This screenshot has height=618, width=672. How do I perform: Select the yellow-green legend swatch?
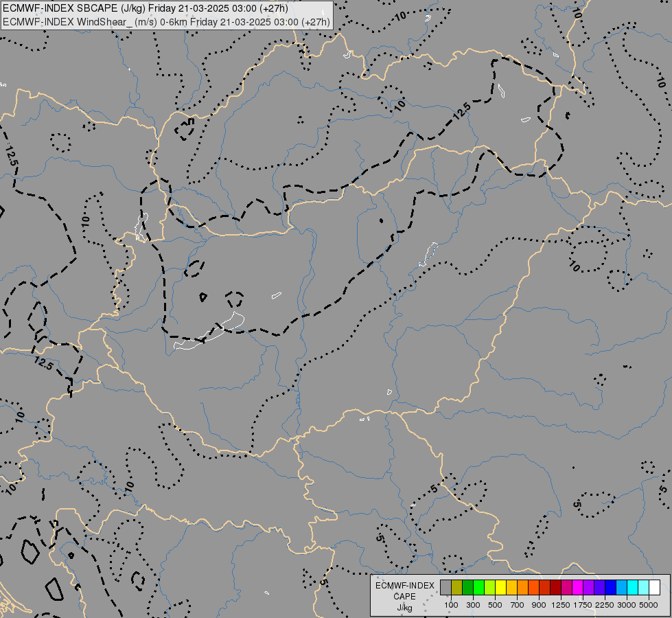(490, 588)
